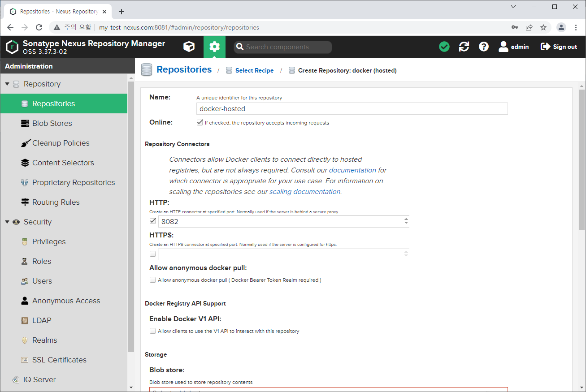Viewport: 586px width, 392px height.
Task: Open Users in the sidebar
Action: coord(64,281)
